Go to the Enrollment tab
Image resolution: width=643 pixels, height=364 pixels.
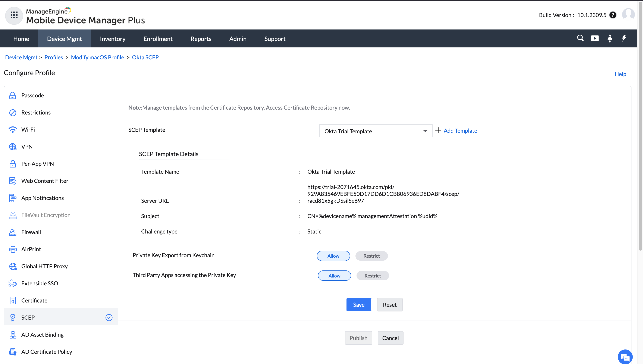tap(158, 39)
